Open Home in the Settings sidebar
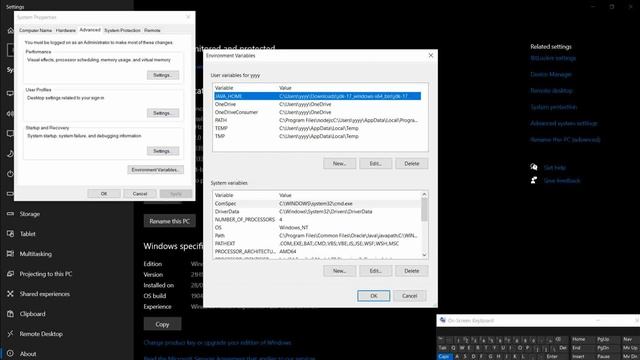Viewport: 640px width, 360px height. coord(10,31)
